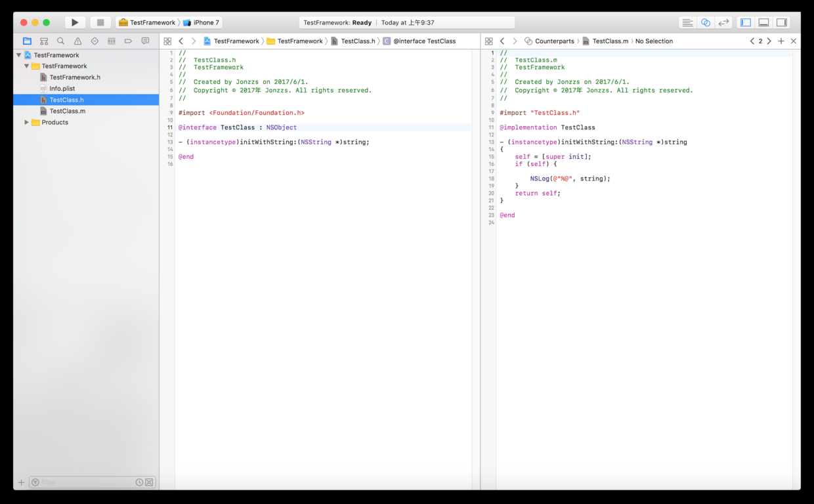
Task: Switch to Version editor mode
Action: (723, 22)
